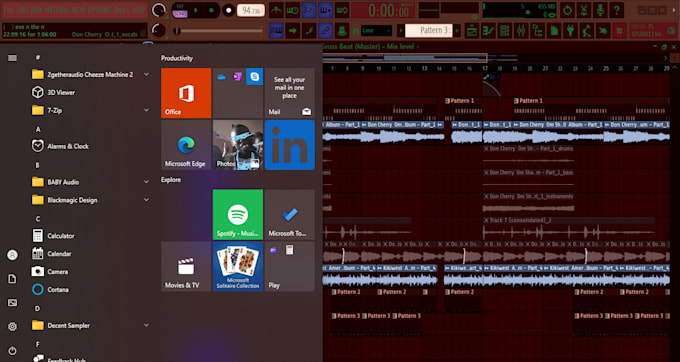Screen dimensions: 680x362
Task: Start one-click audio recording microphone icon
Action: tap(600, 10)
